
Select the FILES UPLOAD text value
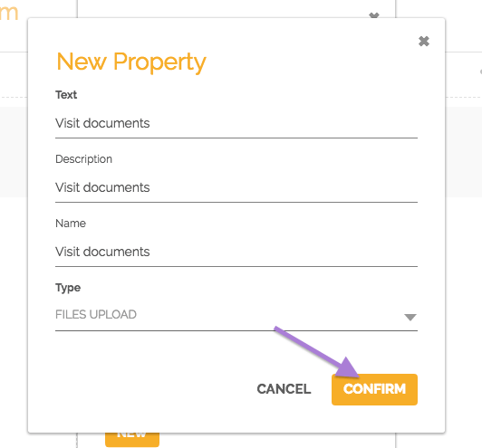[96, 314]
